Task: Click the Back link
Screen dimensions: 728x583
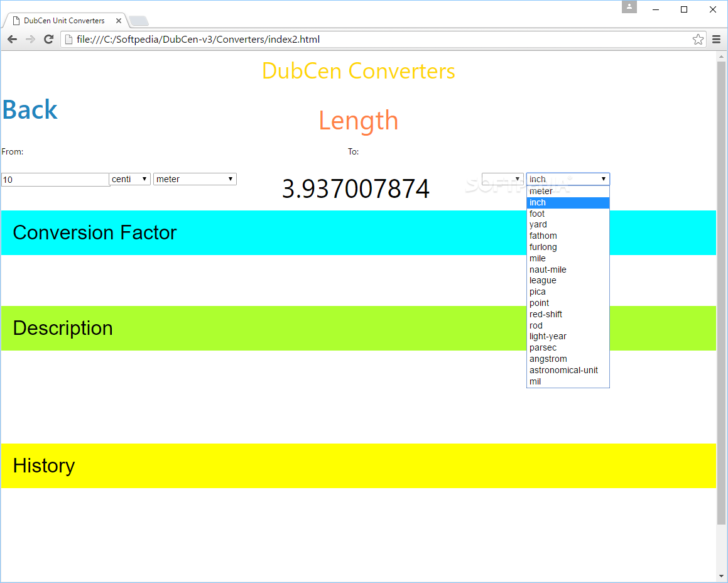Action: point(30,110)
